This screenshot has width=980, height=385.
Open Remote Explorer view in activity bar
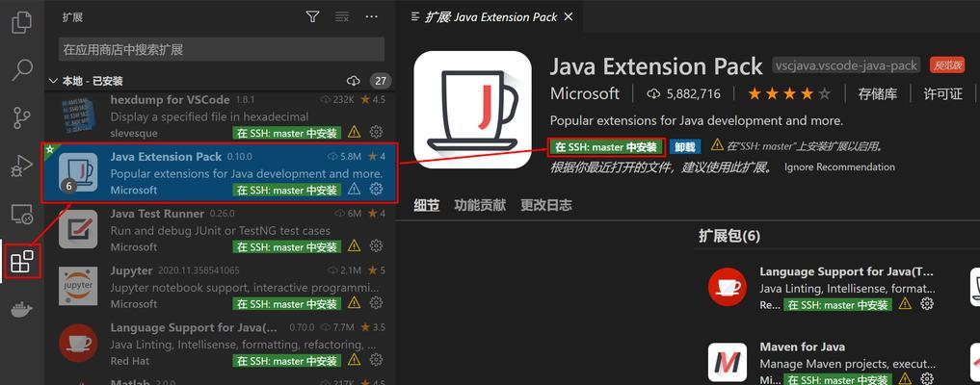[x=22, y=214]
